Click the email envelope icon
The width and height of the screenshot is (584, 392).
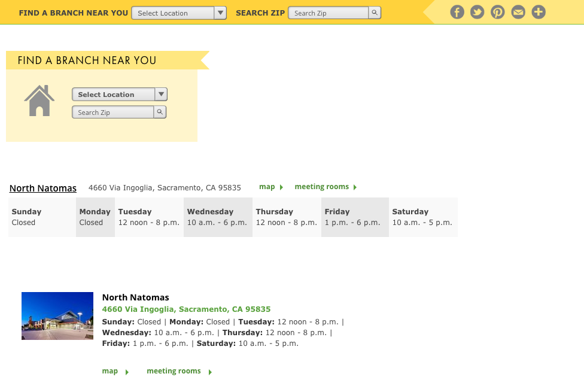coord(518,12)
